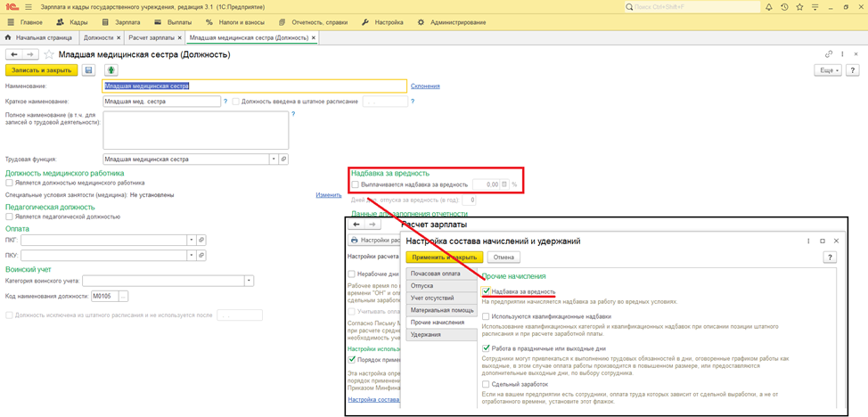Open the Главное menu section

pyautogui.click(x=26, y=22)
